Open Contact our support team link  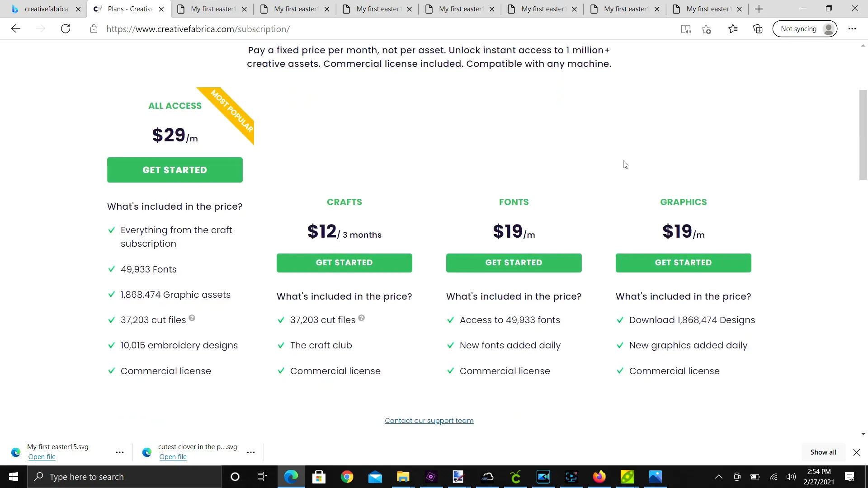(429, 420)
